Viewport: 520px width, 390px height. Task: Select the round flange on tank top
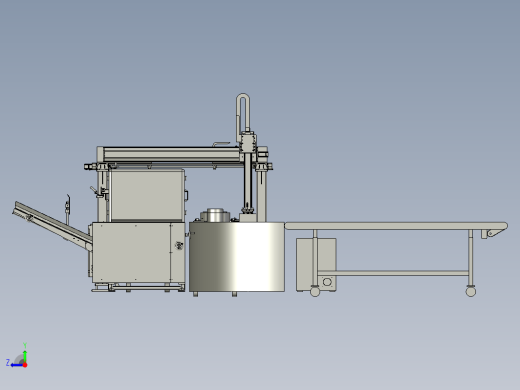pyautogui.click(x=215, y=215)
